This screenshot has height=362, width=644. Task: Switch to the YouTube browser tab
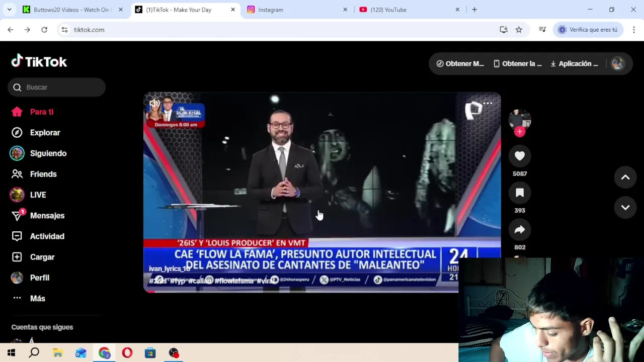(410, 10)
